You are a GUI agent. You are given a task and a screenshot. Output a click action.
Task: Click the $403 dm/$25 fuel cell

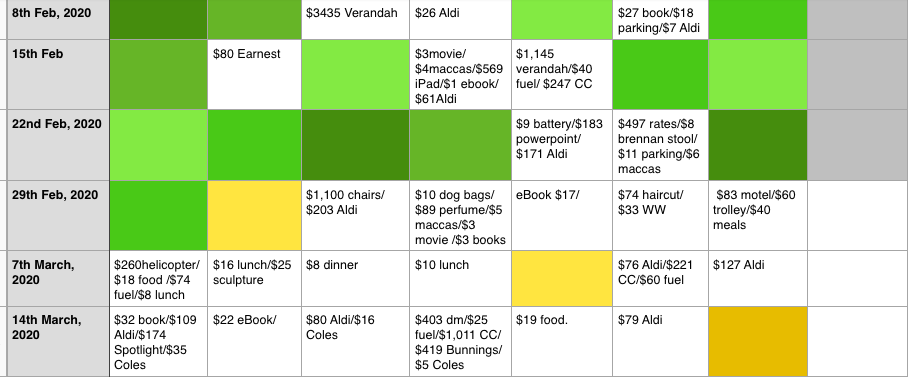coord(460,341)
